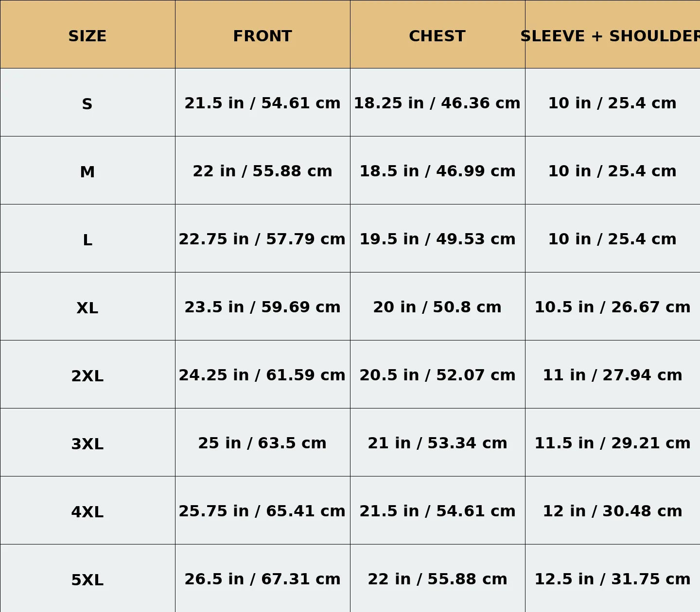Select the L size cell

[x=87, y=240]
